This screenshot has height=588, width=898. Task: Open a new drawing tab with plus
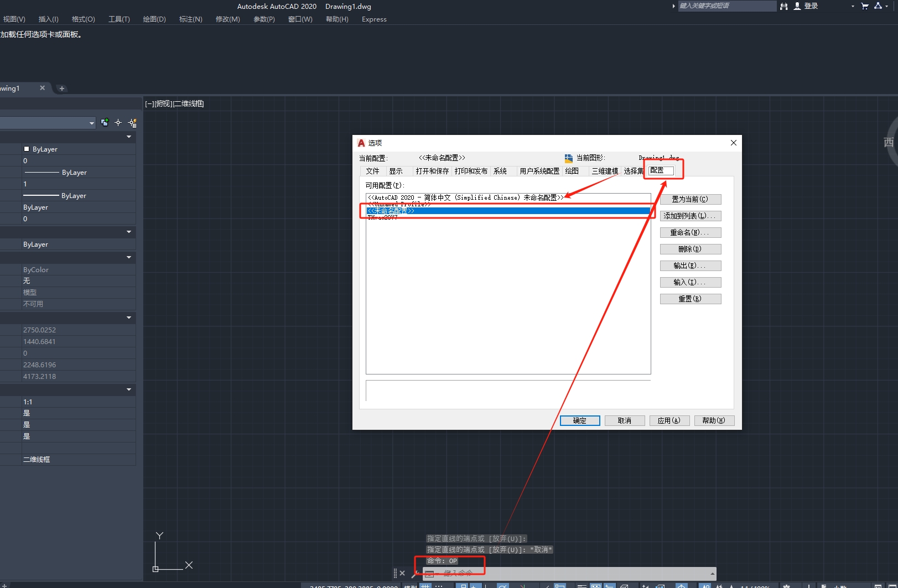coord(62,89)
